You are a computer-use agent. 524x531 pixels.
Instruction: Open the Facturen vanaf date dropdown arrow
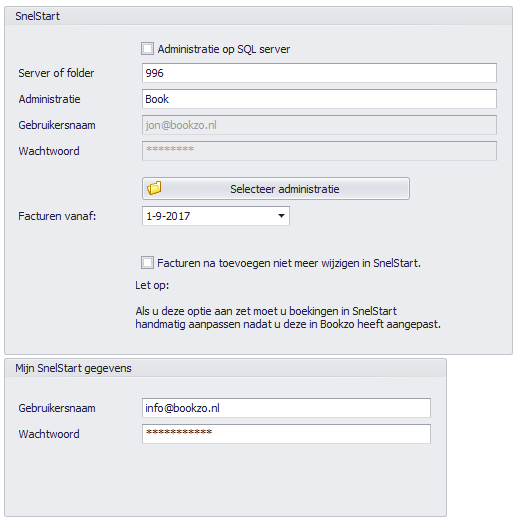[x=281, y=216]
